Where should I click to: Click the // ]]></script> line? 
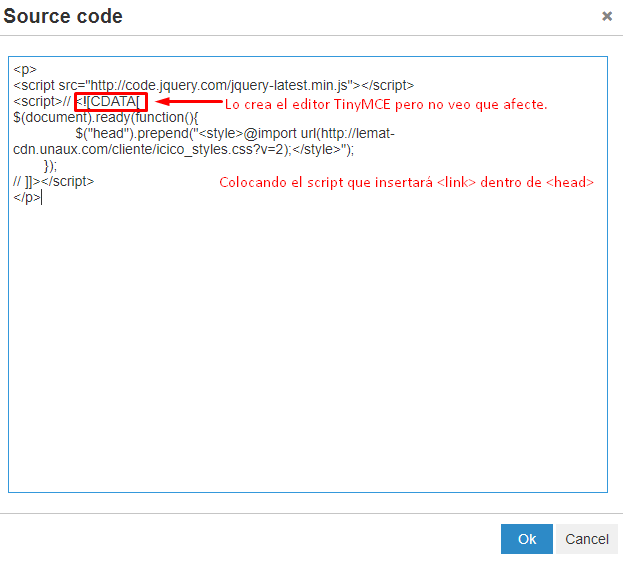click(x=54, y=182)
